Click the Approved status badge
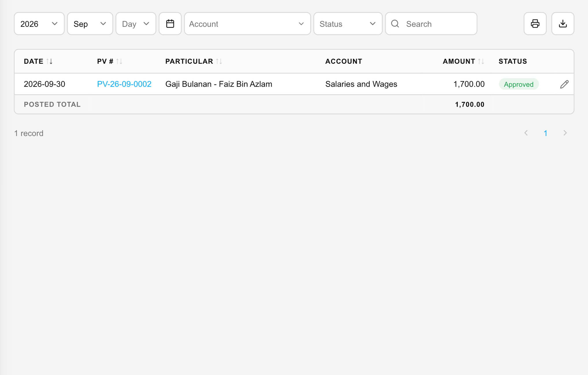588x375 pixels. 518,84
